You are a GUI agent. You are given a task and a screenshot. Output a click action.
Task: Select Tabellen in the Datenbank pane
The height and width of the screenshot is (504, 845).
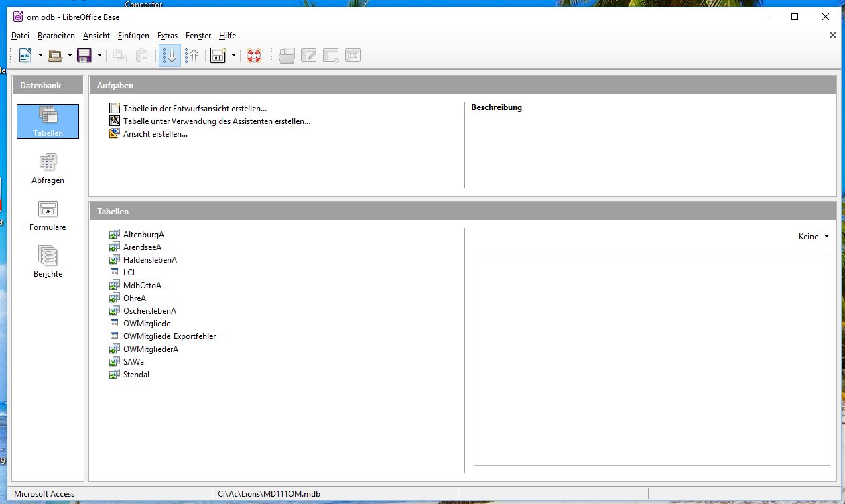point(48,121)
